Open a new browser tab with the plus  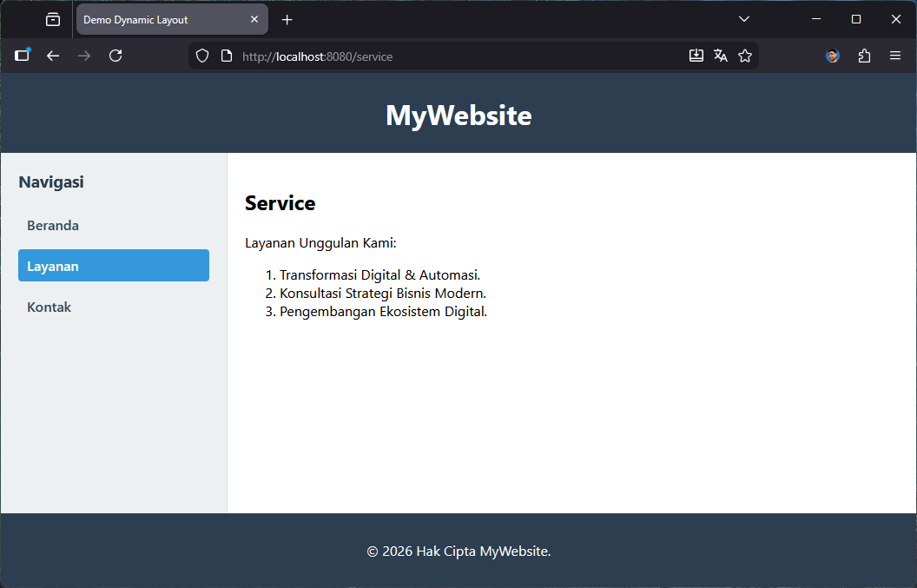coord(287,18)
